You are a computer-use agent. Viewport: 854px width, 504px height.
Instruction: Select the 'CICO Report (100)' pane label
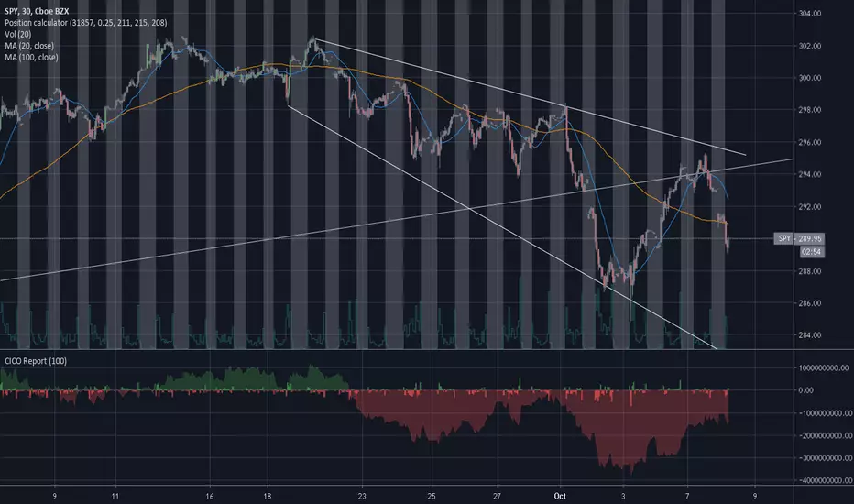(36, 361)
